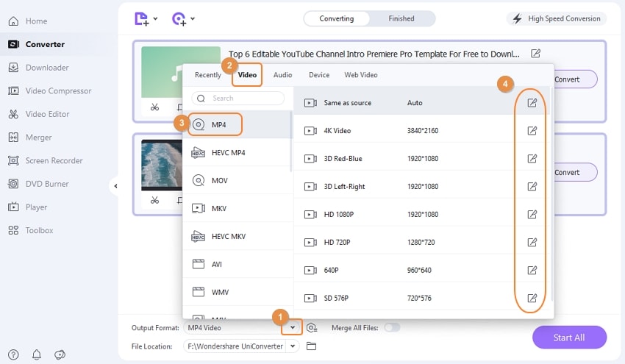Convert the ocean waves video
This screenshot has width=625, height=364.
click(x=575, y=173)
